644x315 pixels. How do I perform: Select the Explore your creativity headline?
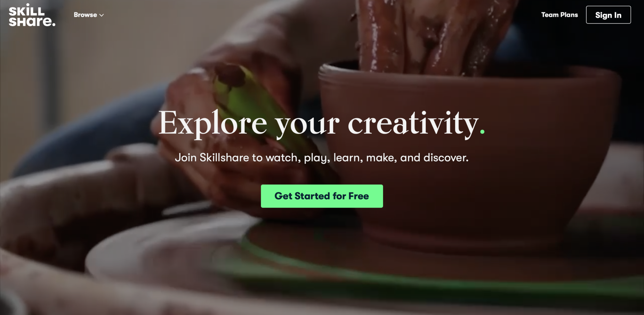(322, 123)
